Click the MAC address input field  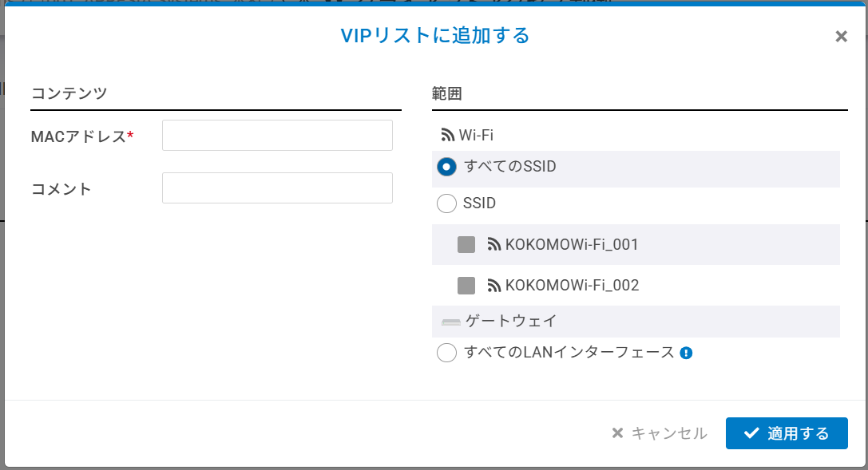277,136
